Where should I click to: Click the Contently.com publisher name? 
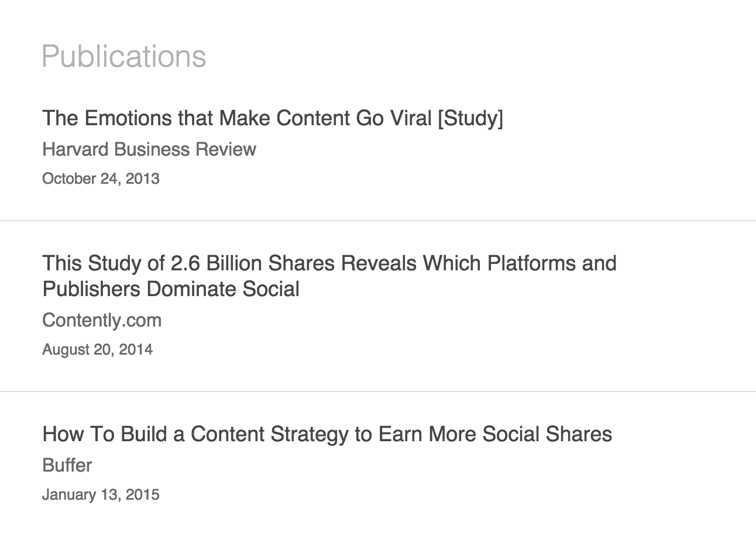tap(102, 321)
